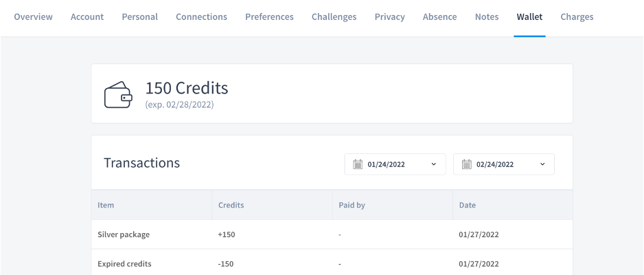Open the Charges tab

pyautogui.click(x=577, y=17)
